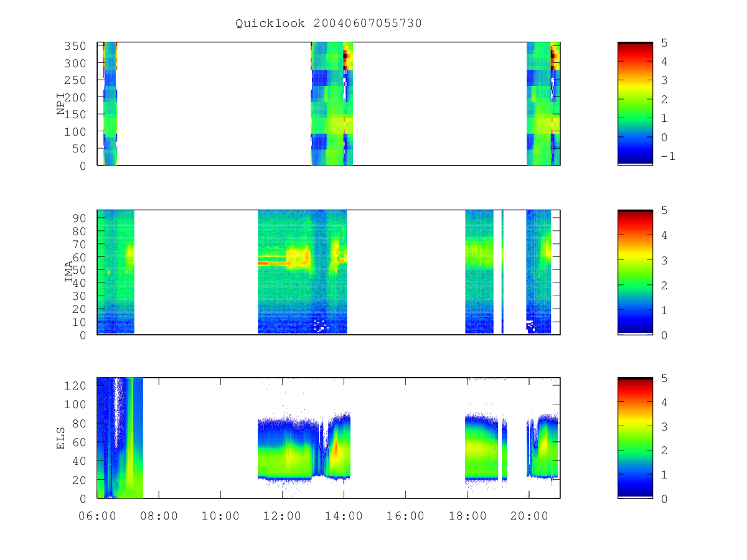Click the ELS data block at 06:00-07:30

pos(120,438)
